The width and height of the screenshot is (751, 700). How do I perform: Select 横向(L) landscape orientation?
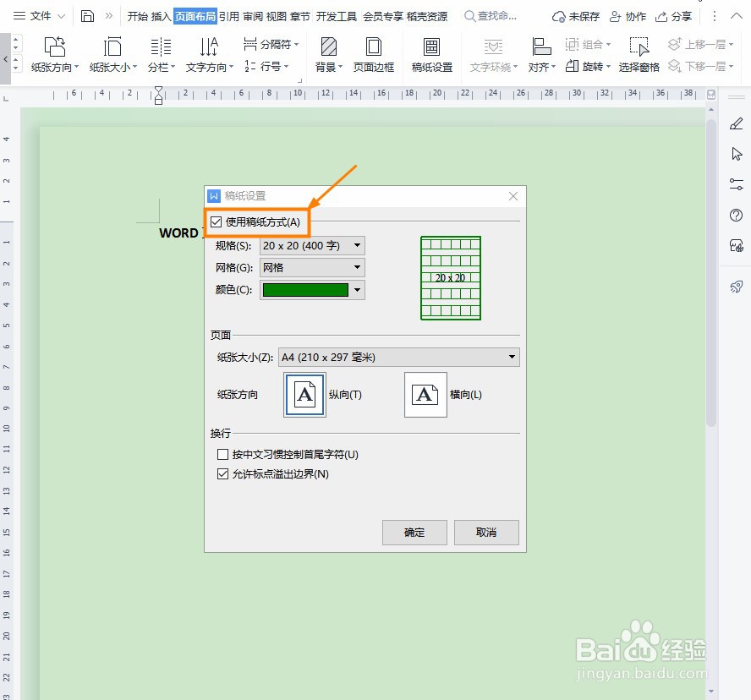(425, 395)
